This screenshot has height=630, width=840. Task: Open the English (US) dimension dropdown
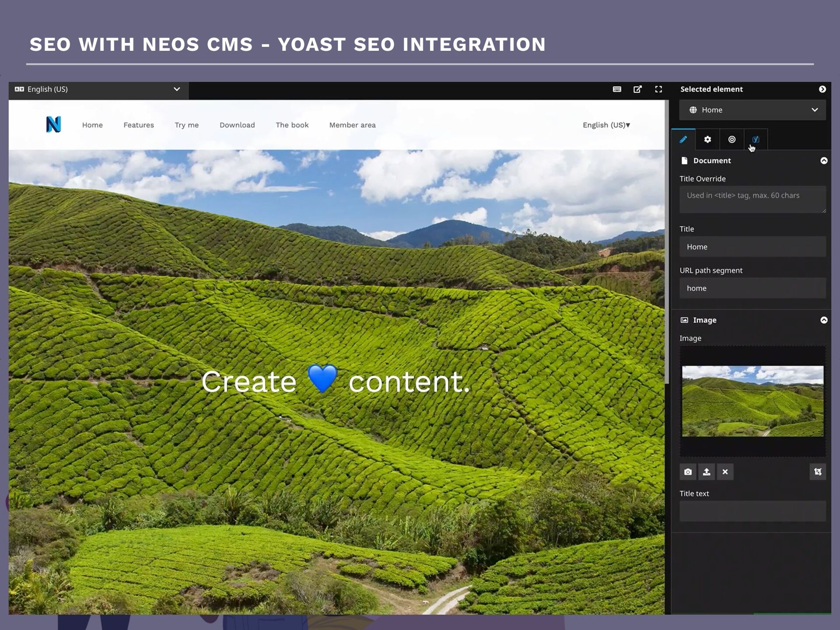(x=98, y=89)
